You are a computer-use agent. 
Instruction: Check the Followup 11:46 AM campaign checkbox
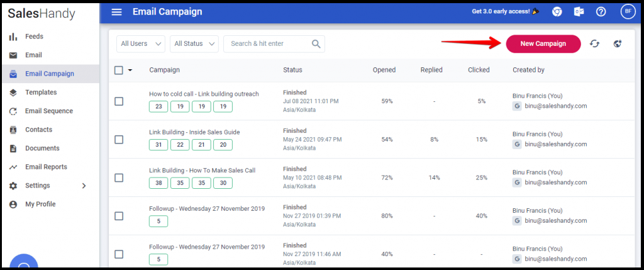[x=119, y=254]
